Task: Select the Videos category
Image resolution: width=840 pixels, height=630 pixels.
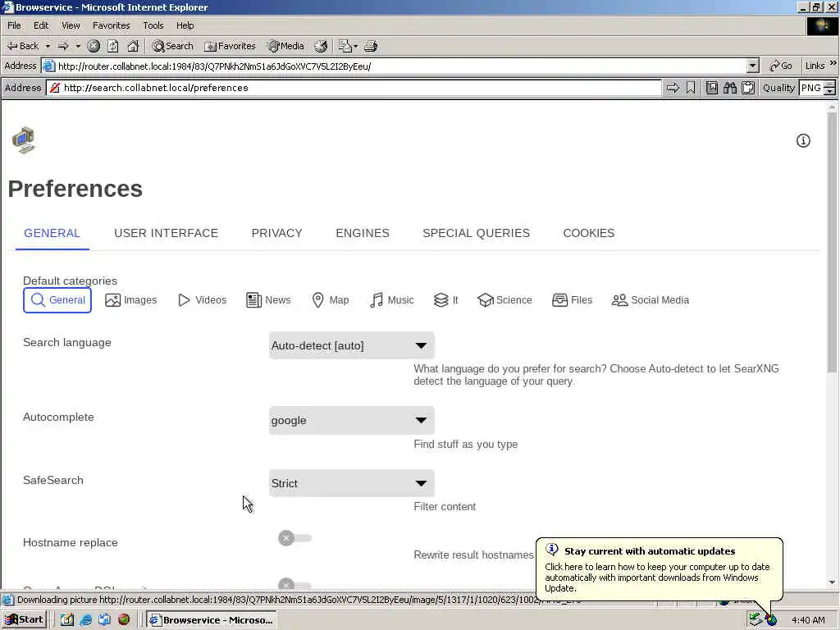Action: coord(203,300)
